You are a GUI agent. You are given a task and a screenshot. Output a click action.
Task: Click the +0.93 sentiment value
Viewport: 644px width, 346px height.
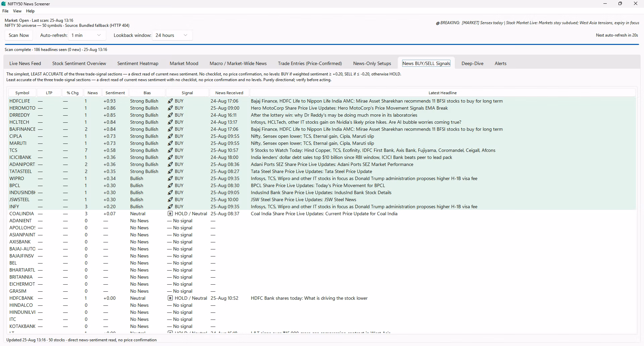[109, 101]
